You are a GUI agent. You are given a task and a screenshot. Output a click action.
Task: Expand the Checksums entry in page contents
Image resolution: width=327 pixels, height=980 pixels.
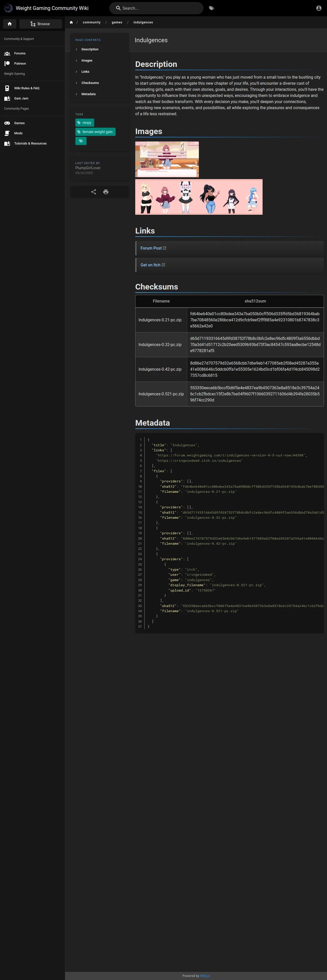(90, 83)
